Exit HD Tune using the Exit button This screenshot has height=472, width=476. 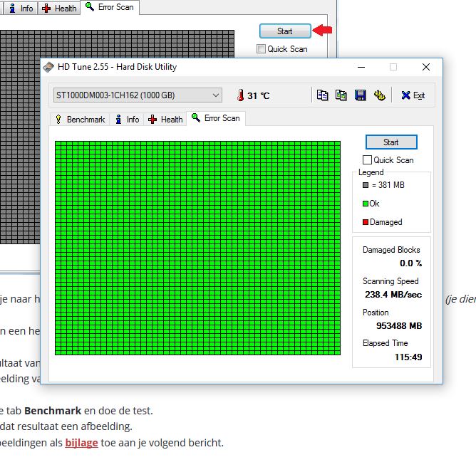coord(413,95)
